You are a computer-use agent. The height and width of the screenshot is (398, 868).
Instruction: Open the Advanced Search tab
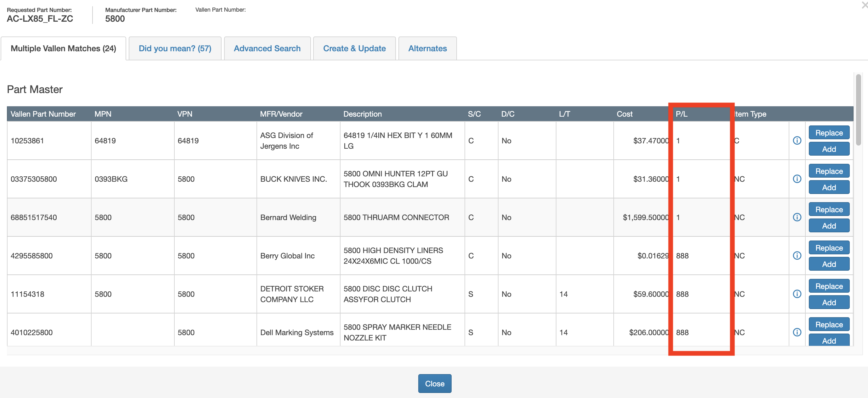pos(267,48)
